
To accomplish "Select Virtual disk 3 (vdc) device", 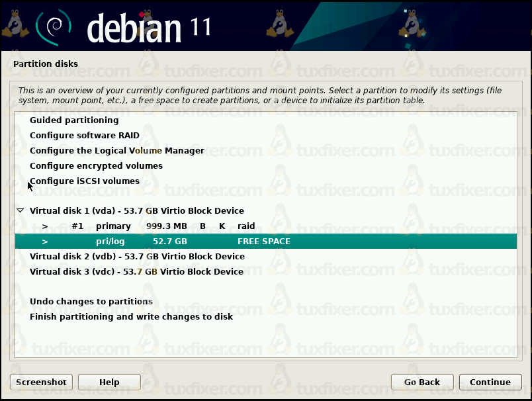I will click(x=136, y=272).
